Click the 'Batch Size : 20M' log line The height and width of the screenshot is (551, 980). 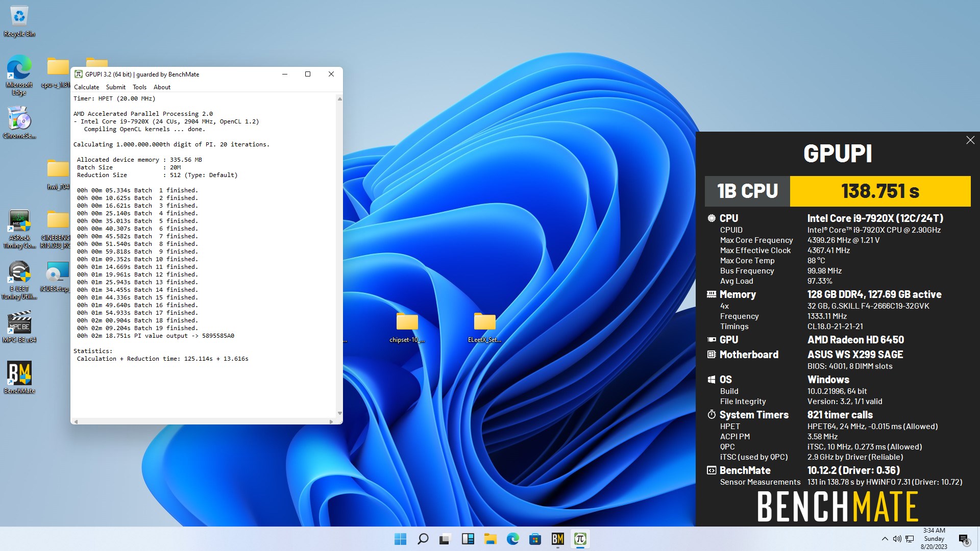tap(129, 167)
